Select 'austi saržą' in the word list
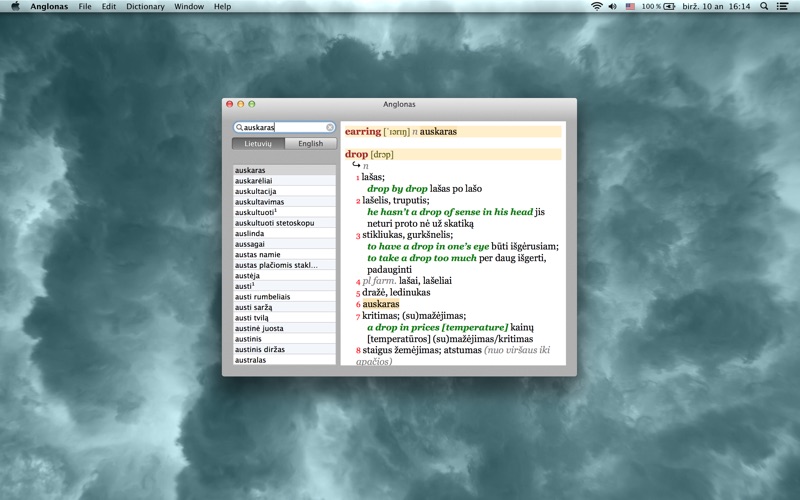 (x=284, y=307)
